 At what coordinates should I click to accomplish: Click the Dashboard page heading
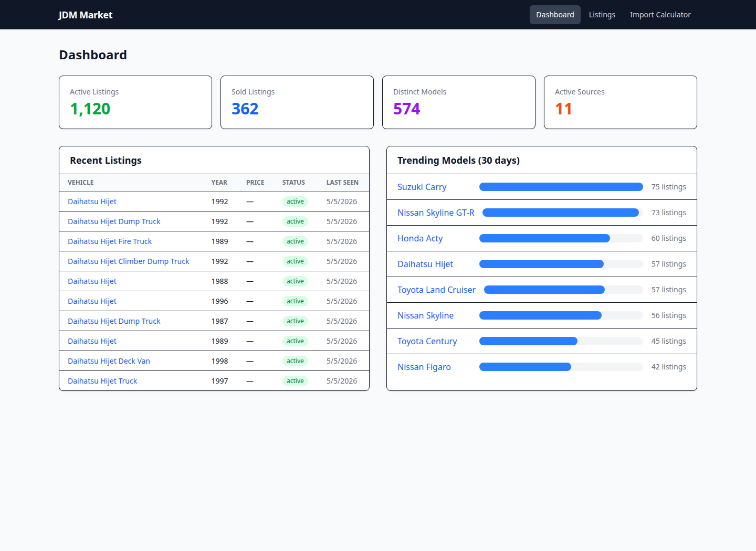coord(93,55)
